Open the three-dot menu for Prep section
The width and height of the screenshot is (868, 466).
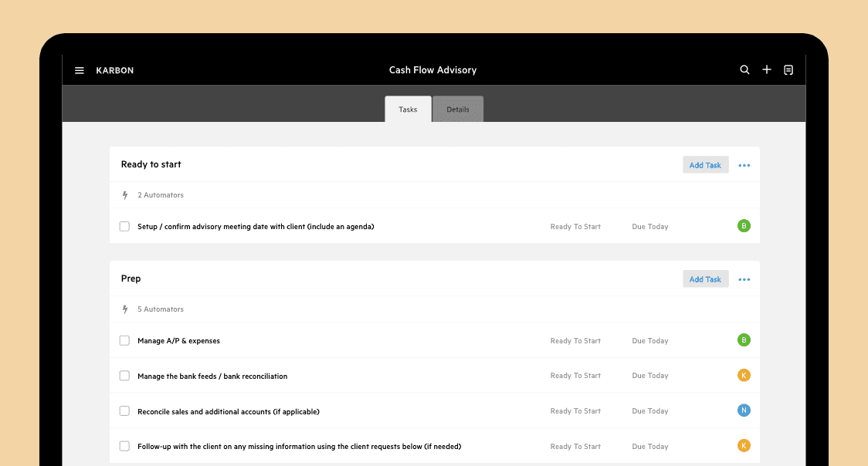tap(744, 280)
